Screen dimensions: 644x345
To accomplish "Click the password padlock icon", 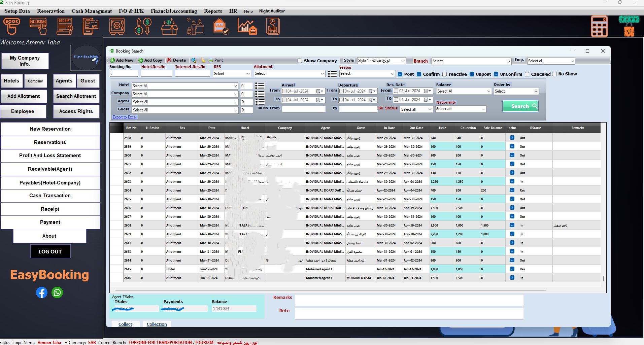I will click(x=629, y=26).
